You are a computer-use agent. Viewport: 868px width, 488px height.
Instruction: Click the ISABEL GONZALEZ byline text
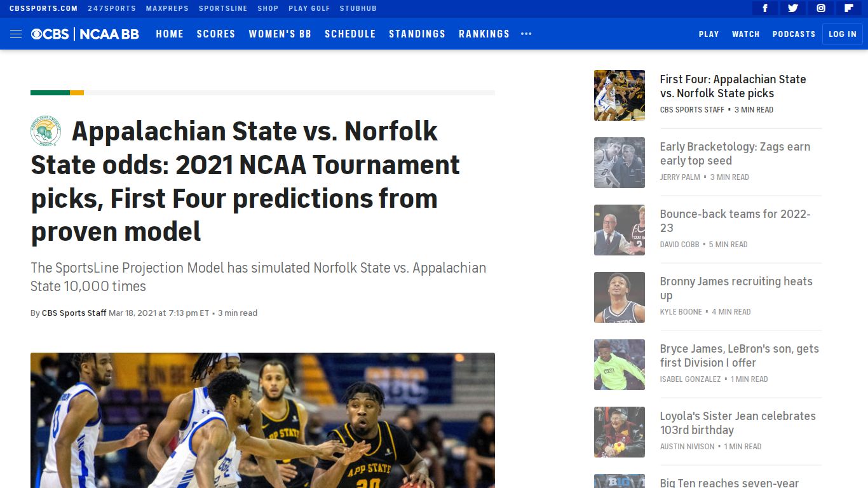click(690, 379)
